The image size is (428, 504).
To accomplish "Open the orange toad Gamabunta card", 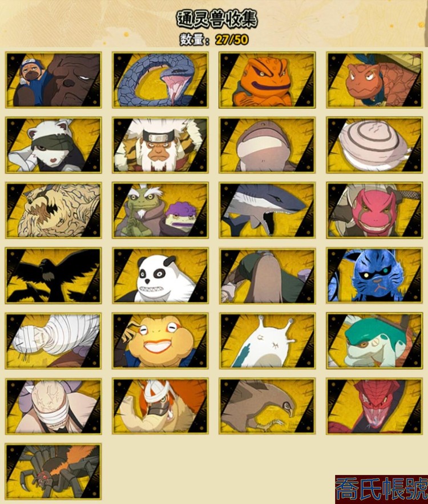I will coord(267,80).
